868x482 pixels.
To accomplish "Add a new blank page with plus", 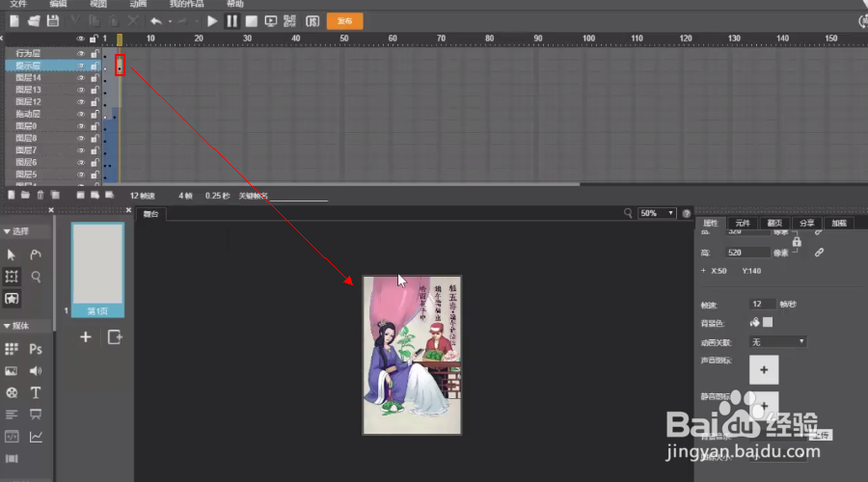I will pos(85,337).
